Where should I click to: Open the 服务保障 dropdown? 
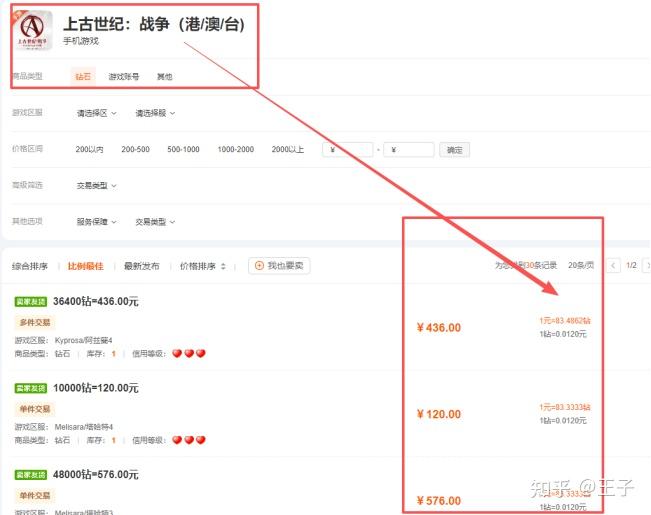(96, 222)
